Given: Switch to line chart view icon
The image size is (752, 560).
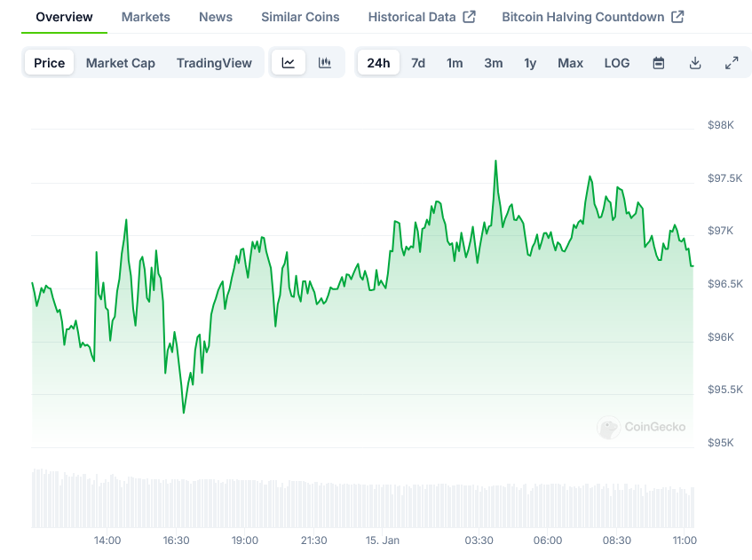Looking at the screenshot, I should click(x=289, y=63).
